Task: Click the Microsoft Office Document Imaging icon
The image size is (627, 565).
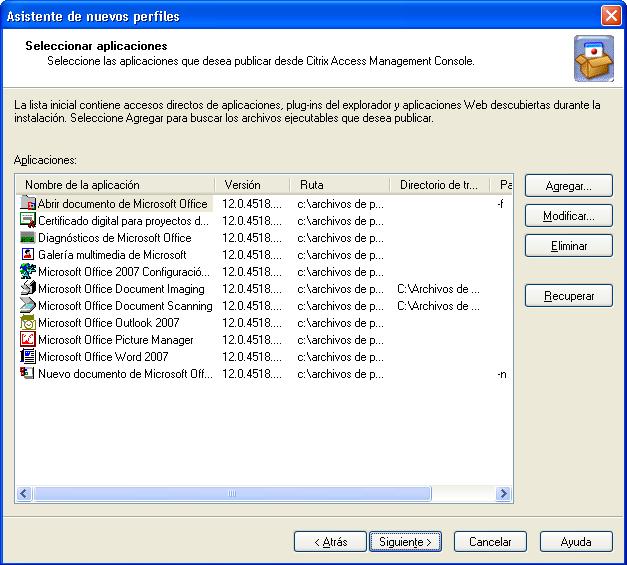Action: coord(28,288)
